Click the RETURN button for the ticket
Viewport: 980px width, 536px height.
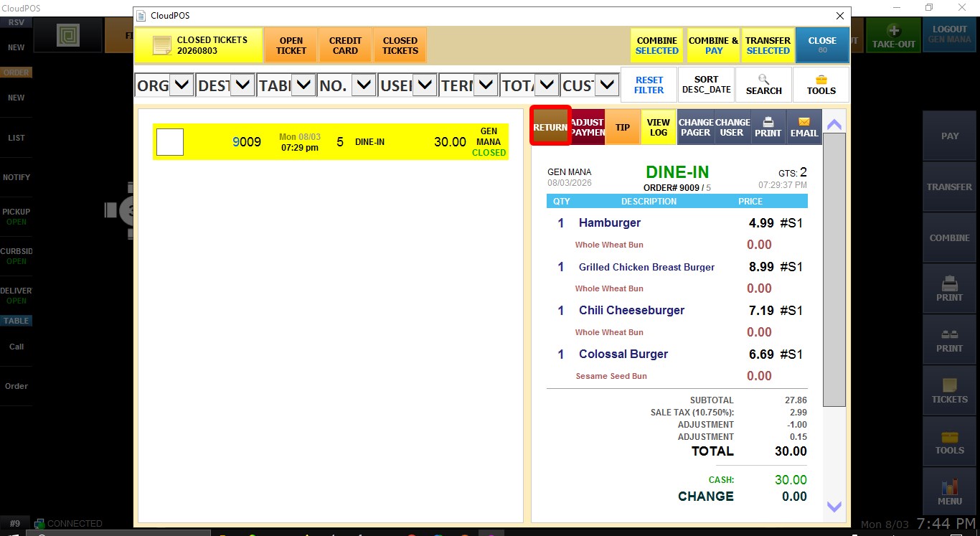[x=550, y=127]
